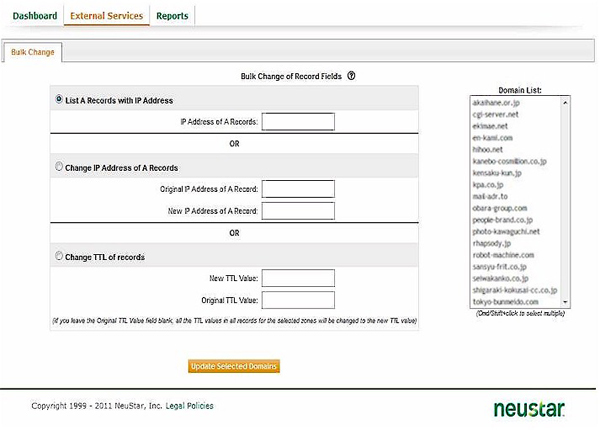The height and width of the screenshot is (430, 600).
Task: Click domain list scroll up arrow
Action: click(565, 101)
